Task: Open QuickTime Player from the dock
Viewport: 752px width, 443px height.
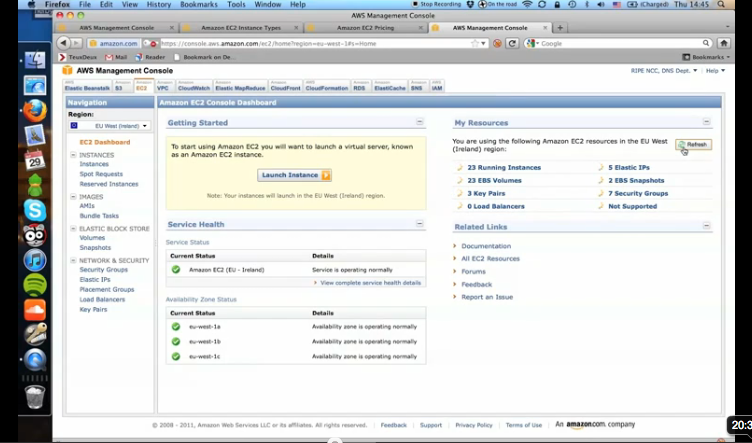Action: [x=35, y=360]
